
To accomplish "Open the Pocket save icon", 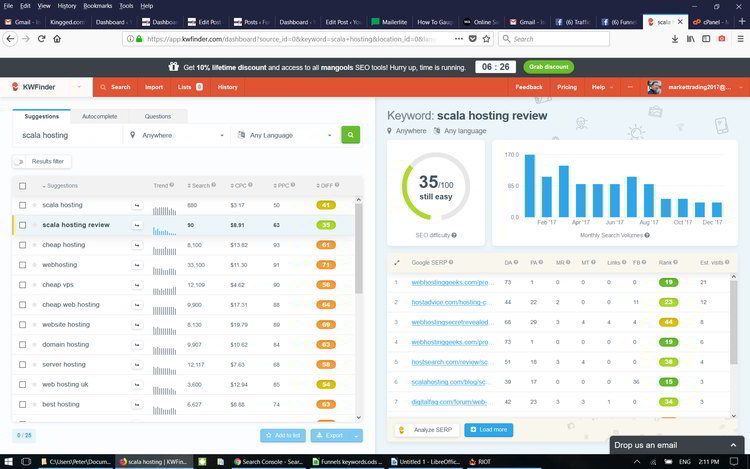I will pyautogui.click(x=473, y=39).
